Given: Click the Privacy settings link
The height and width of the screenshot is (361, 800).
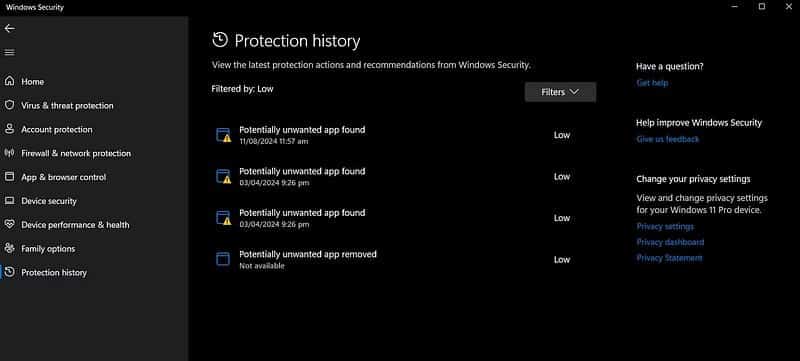Looking at the screenshot, I should (665, 226).
